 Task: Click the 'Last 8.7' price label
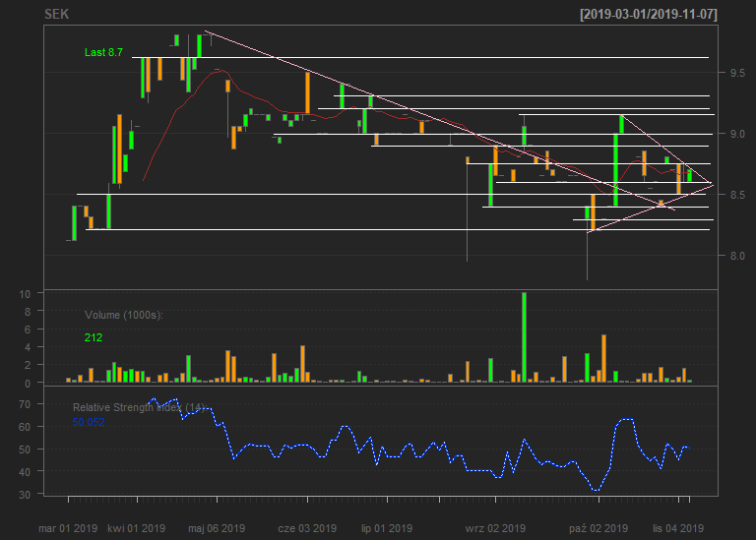(103, 52)
